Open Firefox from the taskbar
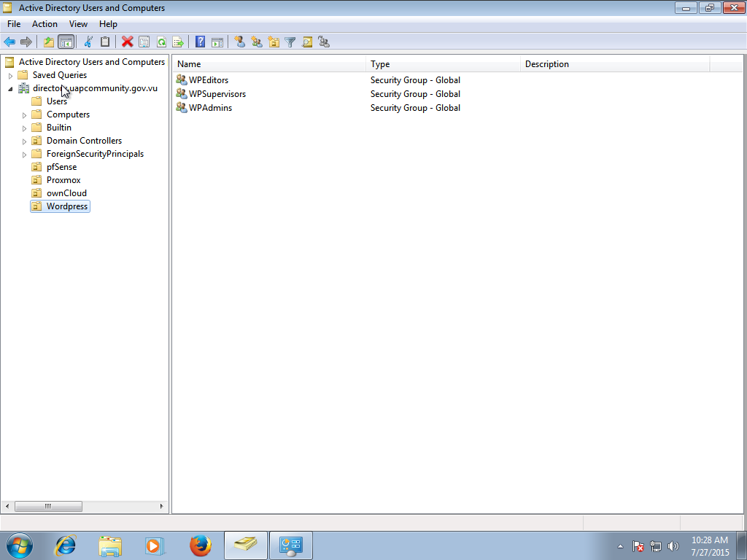 tap(200, 545)
